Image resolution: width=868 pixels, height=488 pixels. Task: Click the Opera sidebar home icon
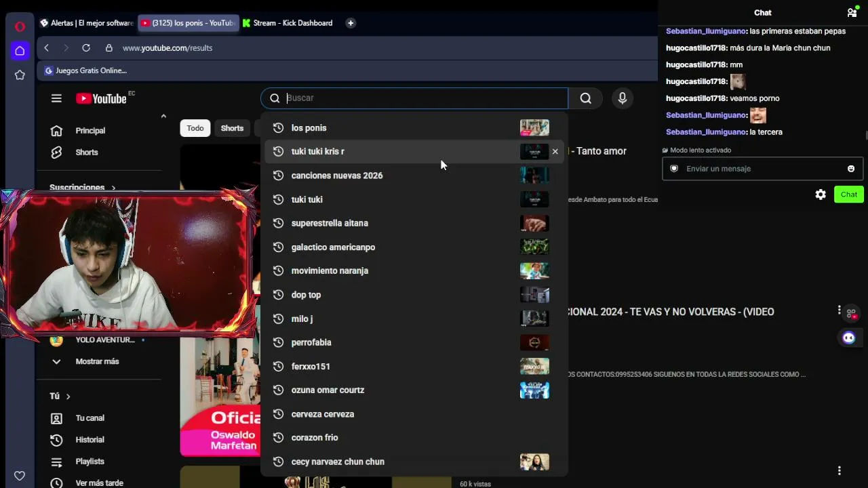click(x=20, y=51)
